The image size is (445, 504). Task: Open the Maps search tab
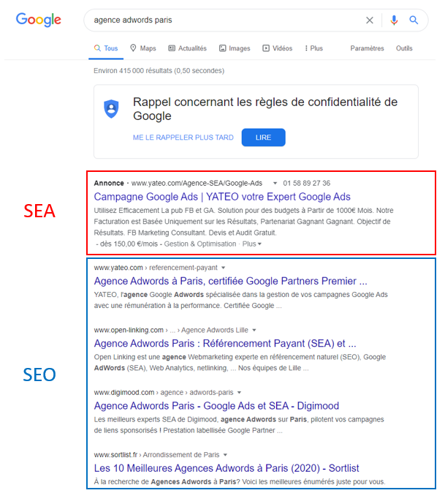[143, 48]
